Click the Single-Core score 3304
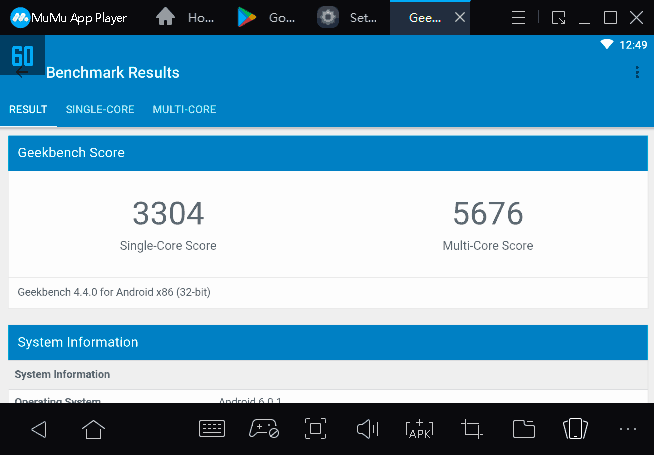 point(168,213)
